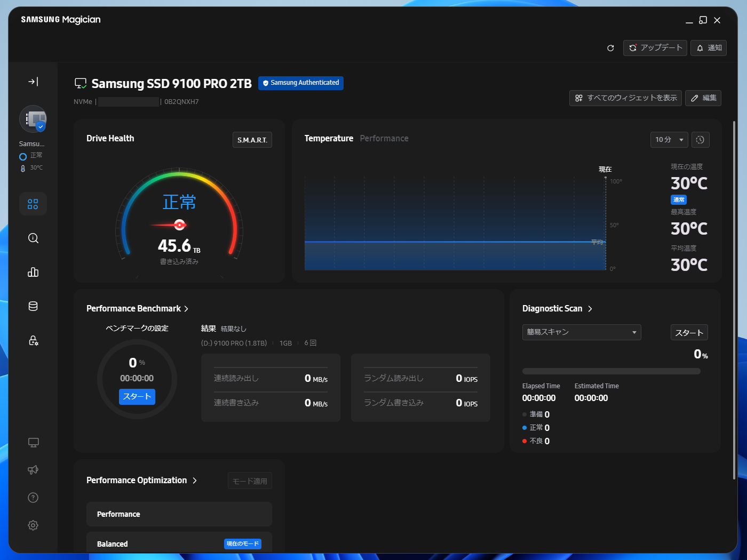The width and height of the screenshot is (747, 560).
Task: Click the 連続読み出し result row
Action: 271,379
